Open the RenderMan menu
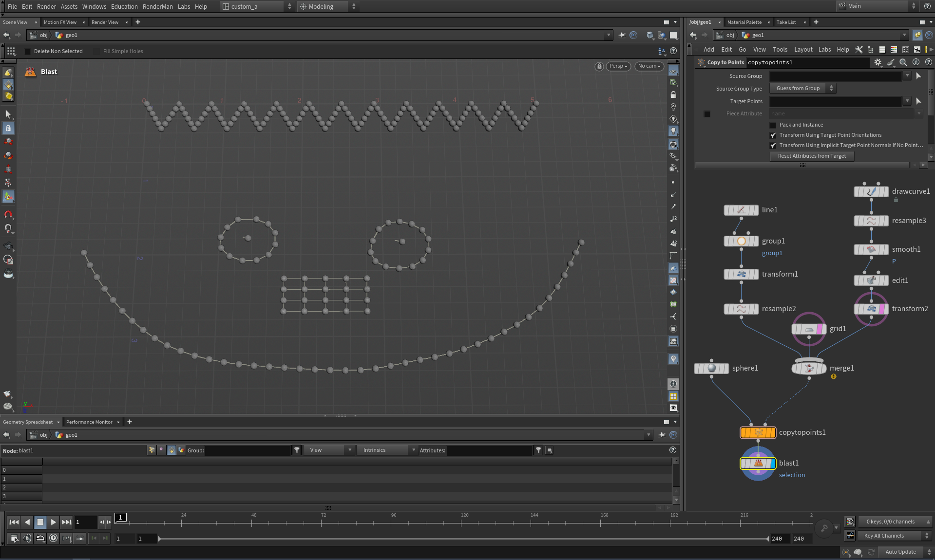 coord(157,6)
